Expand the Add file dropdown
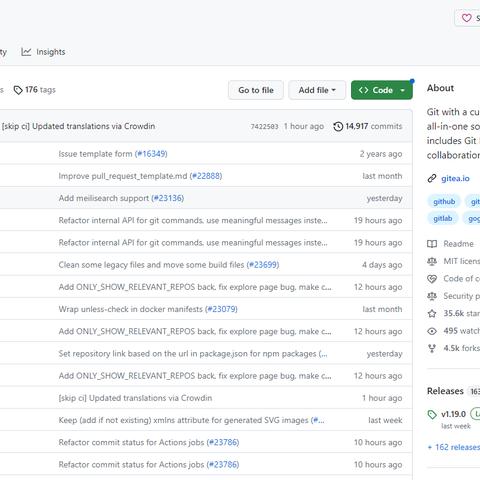The image size is (480, 480). point(317,90)
